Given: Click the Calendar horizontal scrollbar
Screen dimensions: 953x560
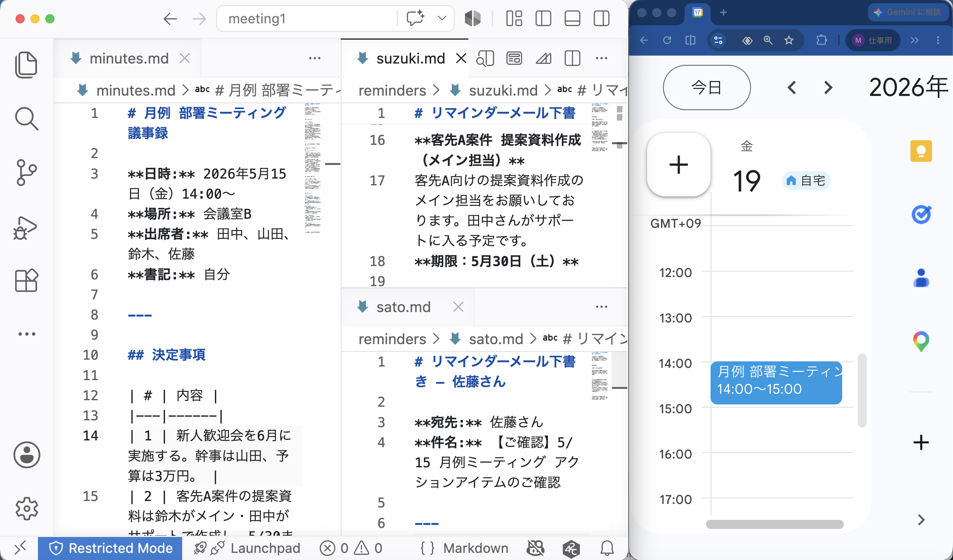Looking at the screenshot, I should pyautogui.click(x=774, y=524).
